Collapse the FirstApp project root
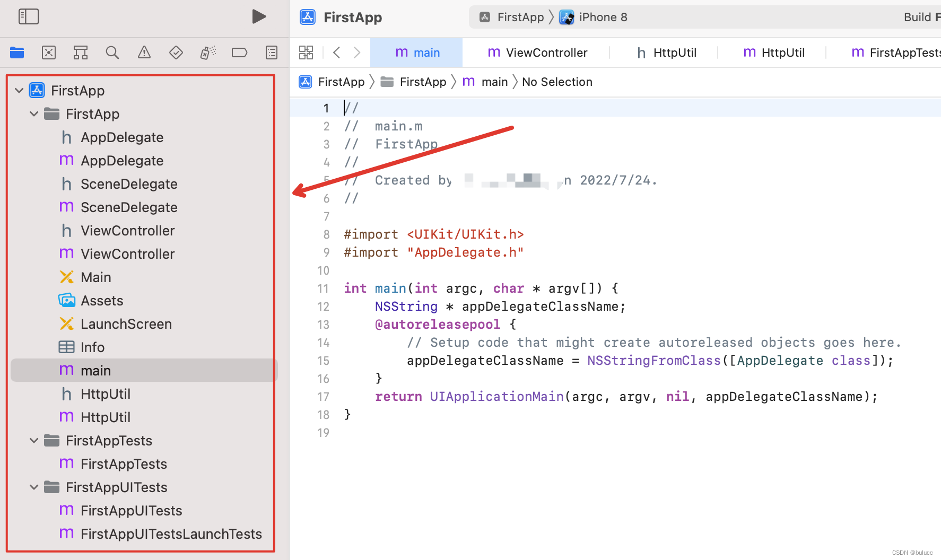Image resolution: width=941 pixels, height=560 pixels. (19, 90)
